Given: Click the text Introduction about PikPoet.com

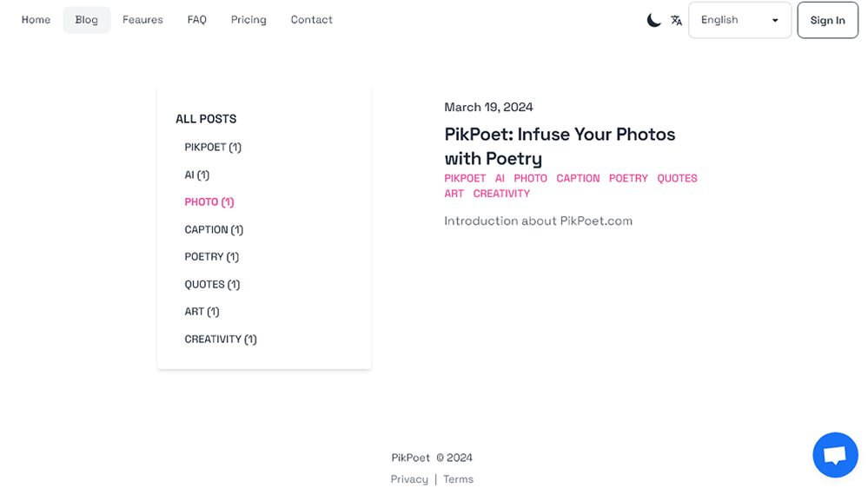Looking at the screenshot, I should pos(538,221).
